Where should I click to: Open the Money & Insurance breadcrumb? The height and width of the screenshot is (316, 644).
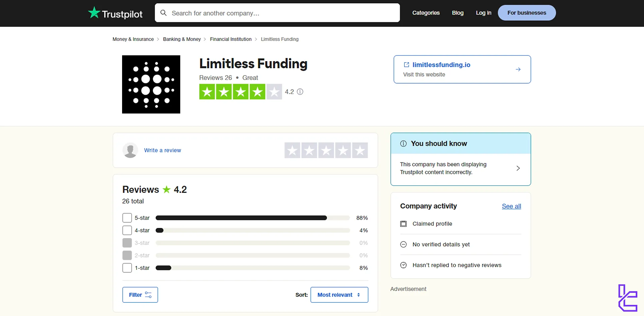pos(133,39)
